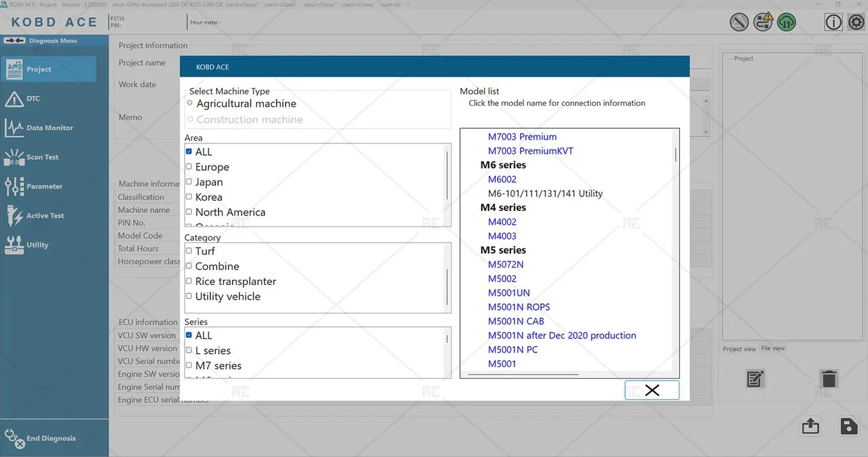Click the save floppy disk icon
Image resolution: width=868 pixels, height=457 pixels.
[849, 426]
